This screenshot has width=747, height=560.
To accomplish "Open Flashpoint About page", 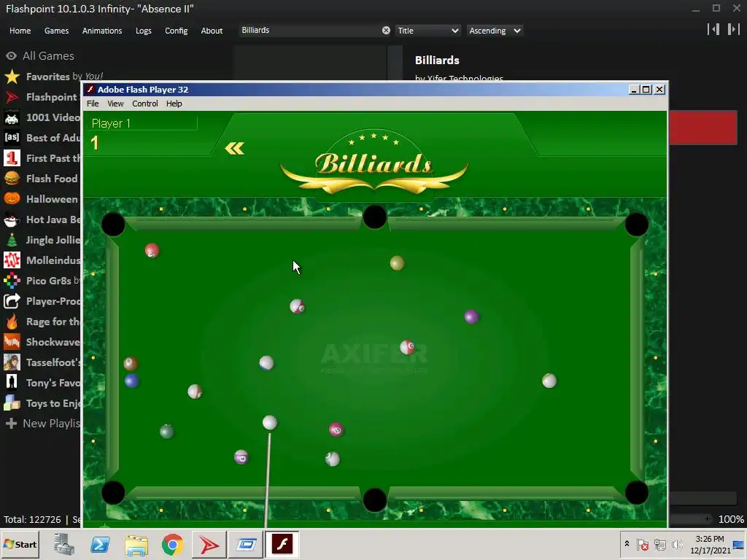I will pyautogui.click(x=212, y=31).
